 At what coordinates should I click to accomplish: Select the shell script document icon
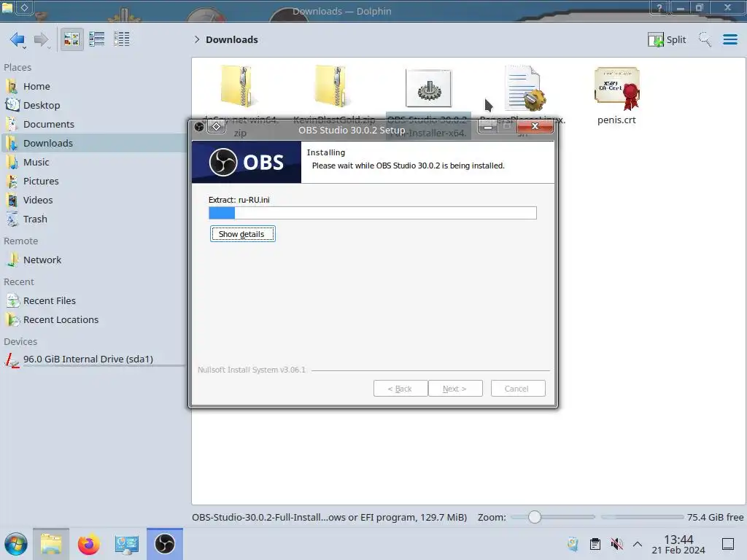tap(524, 88)
